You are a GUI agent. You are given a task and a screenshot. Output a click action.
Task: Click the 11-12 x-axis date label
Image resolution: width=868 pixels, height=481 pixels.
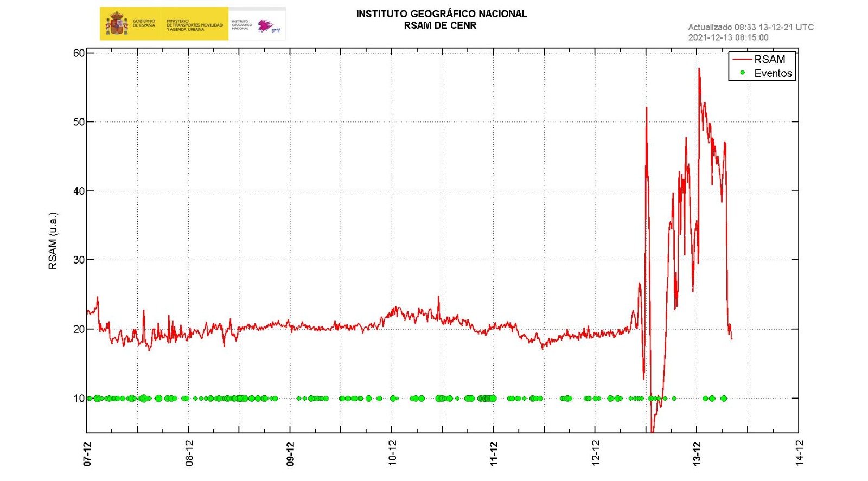tap(494, 453)
